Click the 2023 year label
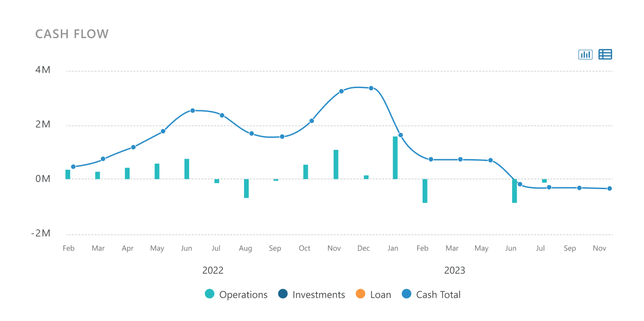The image size is (644, 321). 454,270
